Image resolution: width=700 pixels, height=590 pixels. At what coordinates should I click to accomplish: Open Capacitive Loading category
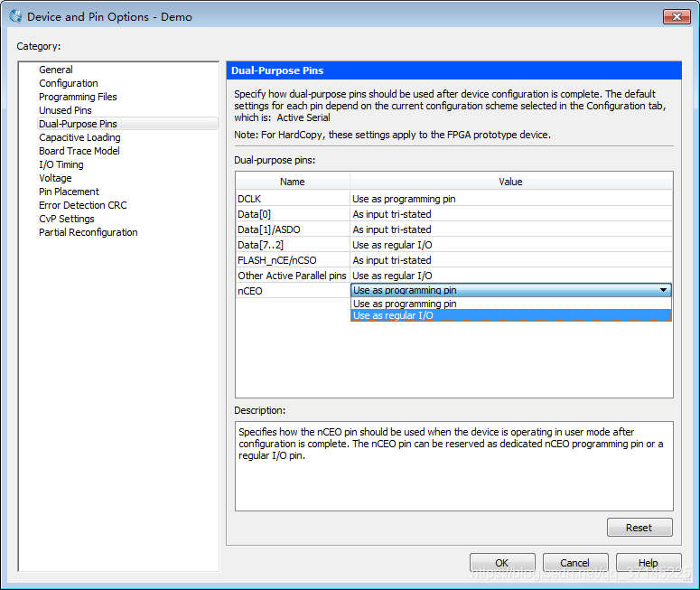pos(79,137)
